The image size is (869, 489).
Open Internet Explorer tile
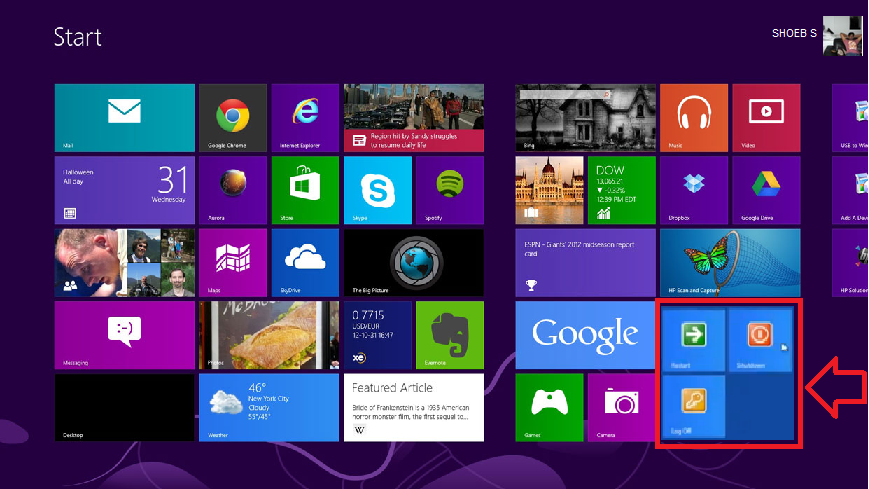click(x=305, y=117)
